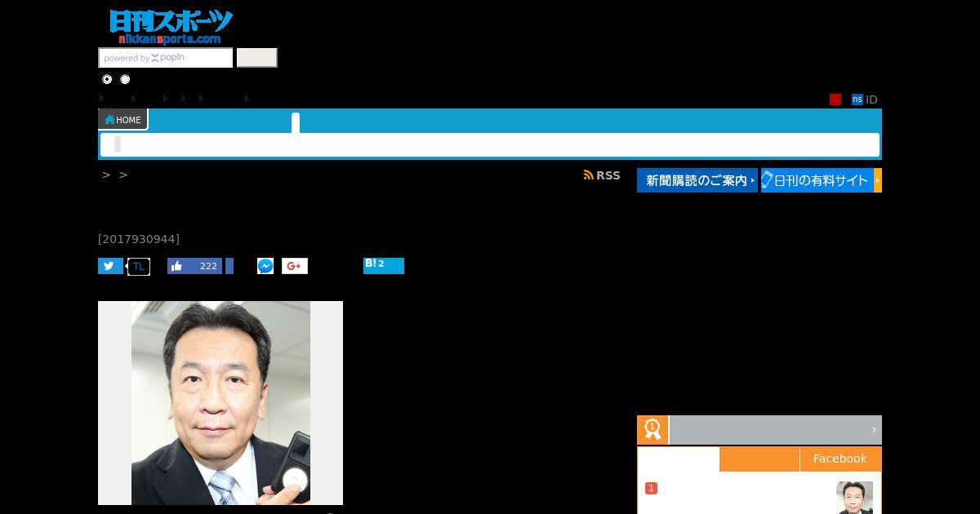Screen dimensions: 980x514
Task: Open the TL timeline button
Action: [139, 267]
